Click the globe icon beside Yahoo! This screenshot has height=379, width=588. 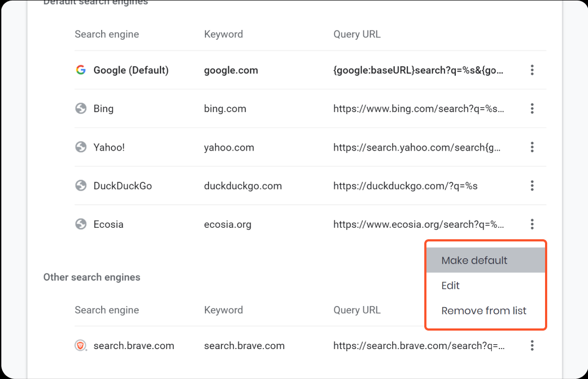tap(81, 147)
